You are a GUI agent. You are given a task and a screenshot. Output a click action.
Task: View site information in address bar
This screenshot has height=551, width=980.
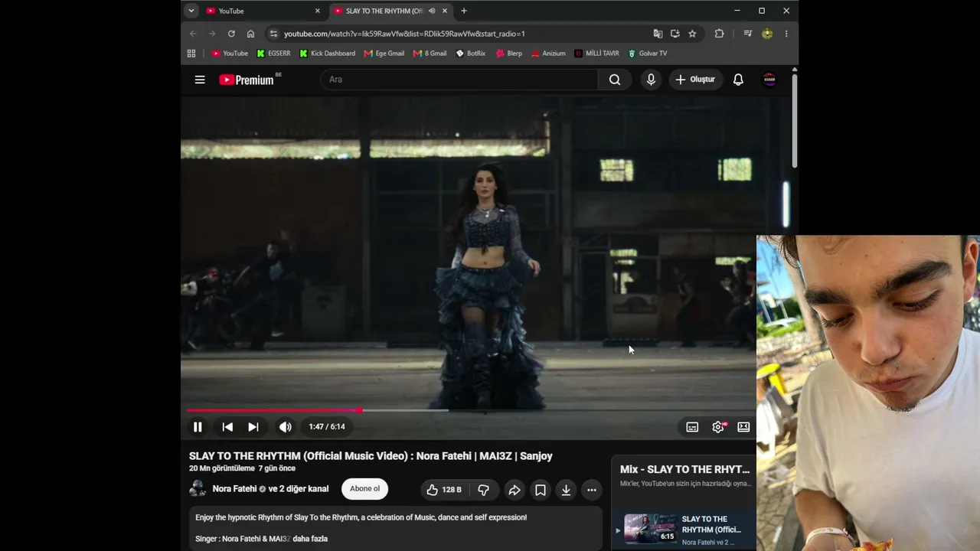click(273, 34)
